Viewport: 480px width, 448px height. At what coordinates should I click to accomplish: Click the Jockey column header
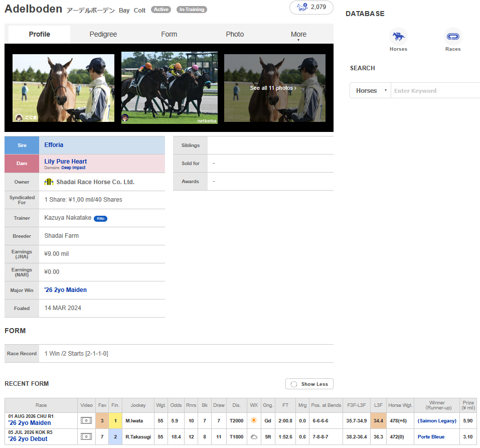[138, 405]
